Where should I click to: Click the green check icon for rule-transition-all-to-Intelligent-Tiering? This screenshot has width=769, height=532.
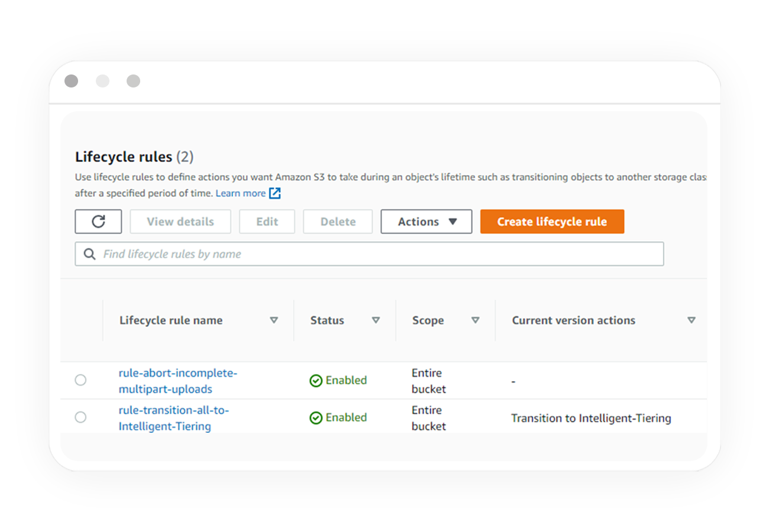[316, 418]
